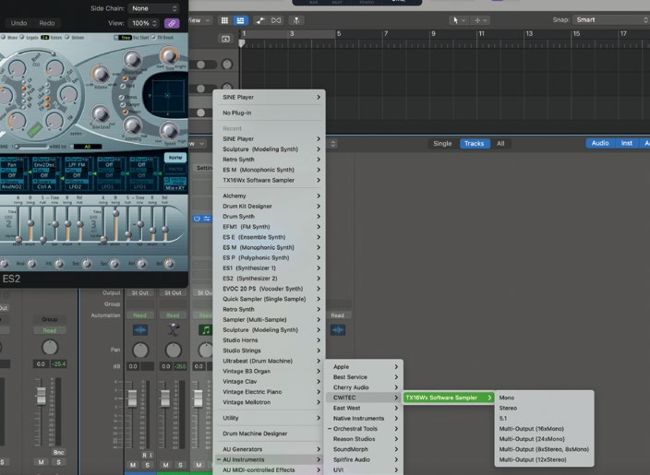Open East West manufacturer submenu
The height and width of the screenshot is (475, 650).
364,408
